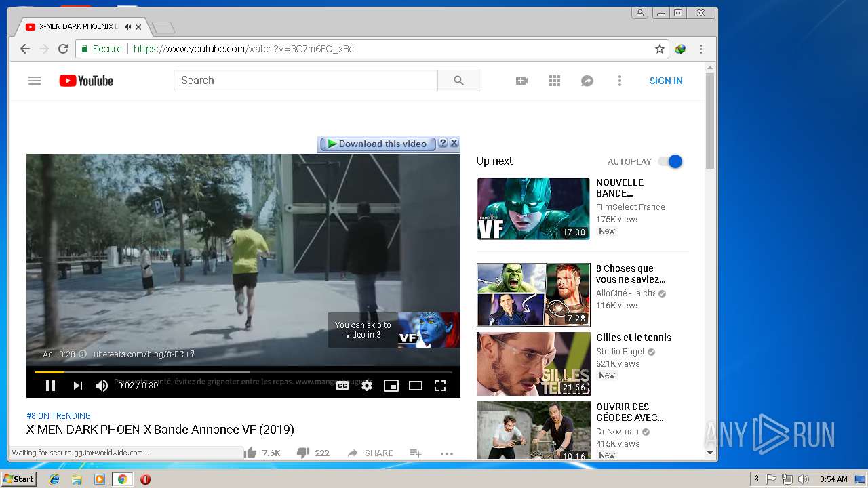Click system tray volume icon
868x488 pixels.
[803, 479]
